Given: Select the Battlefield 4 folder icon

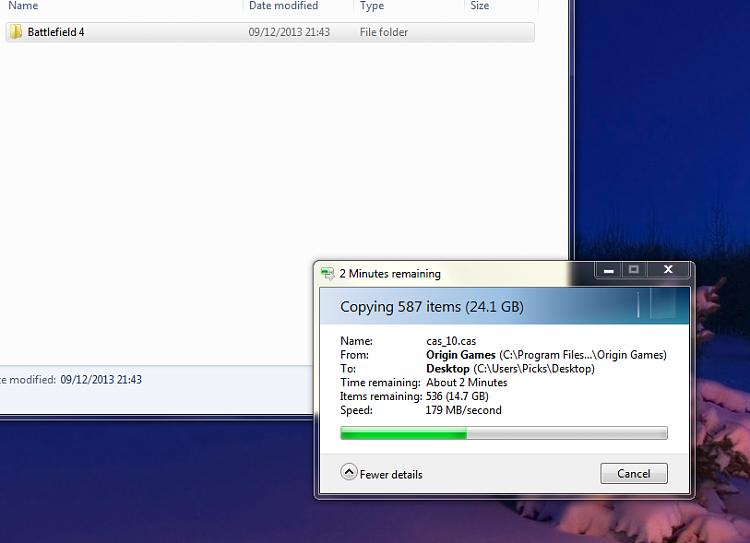Looking at the screenshot, I should [x=16, y=32].
